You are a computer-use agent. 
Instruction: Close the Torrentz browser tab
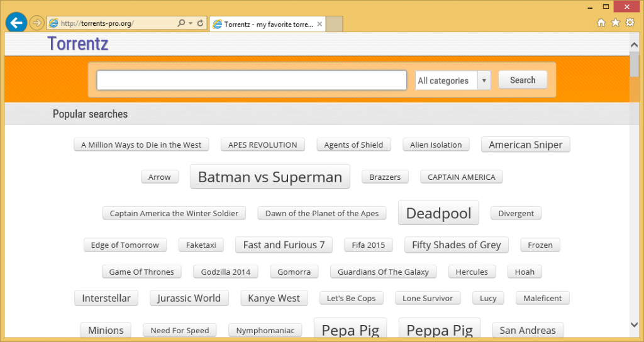[x=319, y=25]
